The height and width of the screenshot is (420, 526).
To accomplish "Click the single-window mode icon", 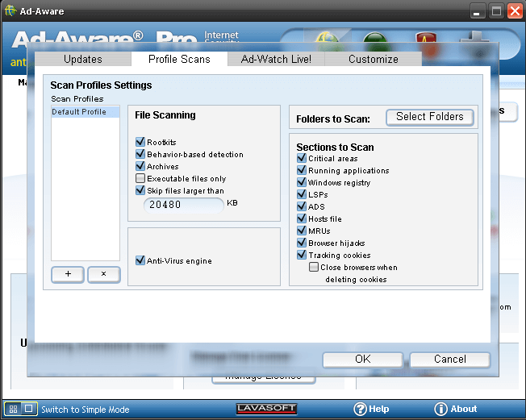I will click(x=29, y=409).
